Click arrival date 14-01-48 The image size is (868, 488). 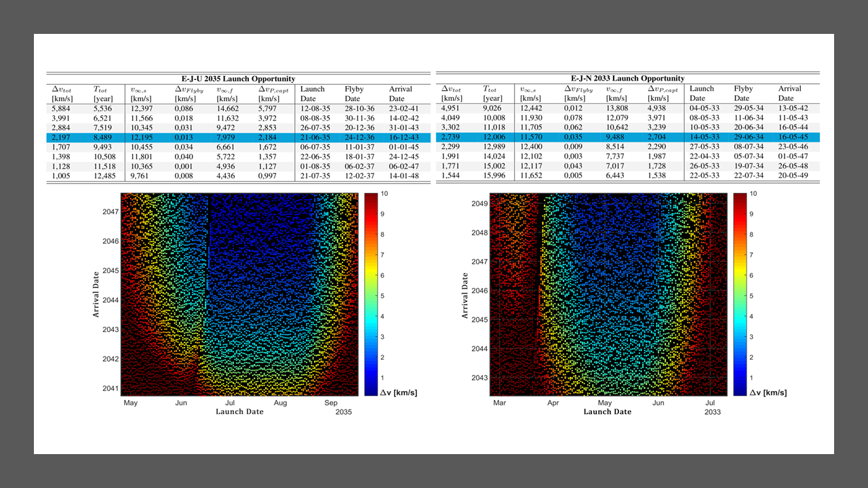click(x=405, y=176)
